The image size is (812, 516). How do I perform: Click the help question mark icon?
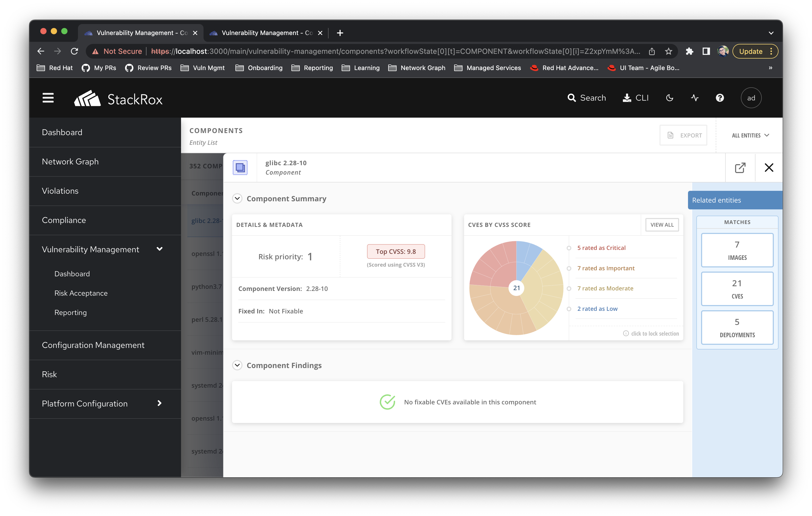click(720, 98)
